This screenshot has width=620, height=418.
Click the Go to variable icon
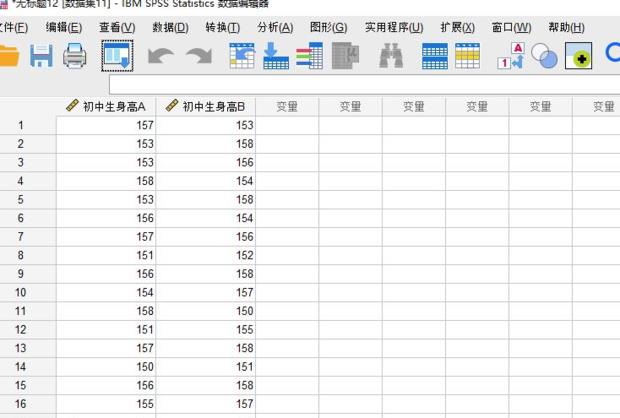tap(276, 57)
